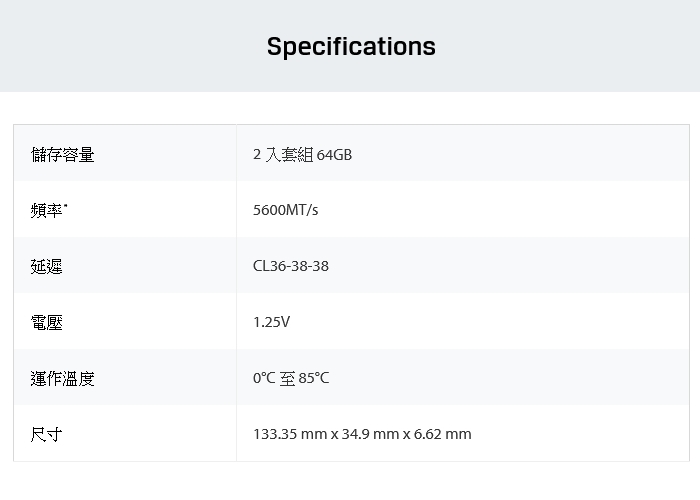Select the 電壓 label cell

coord(125,321)
